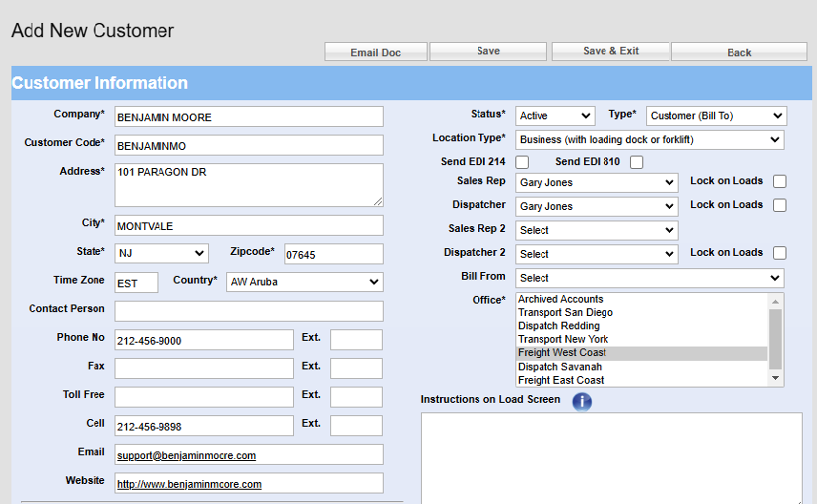Open the Type dropdown showing Customer (Bill To)
Screen dimensions: 817x504
tap(717, 115)
